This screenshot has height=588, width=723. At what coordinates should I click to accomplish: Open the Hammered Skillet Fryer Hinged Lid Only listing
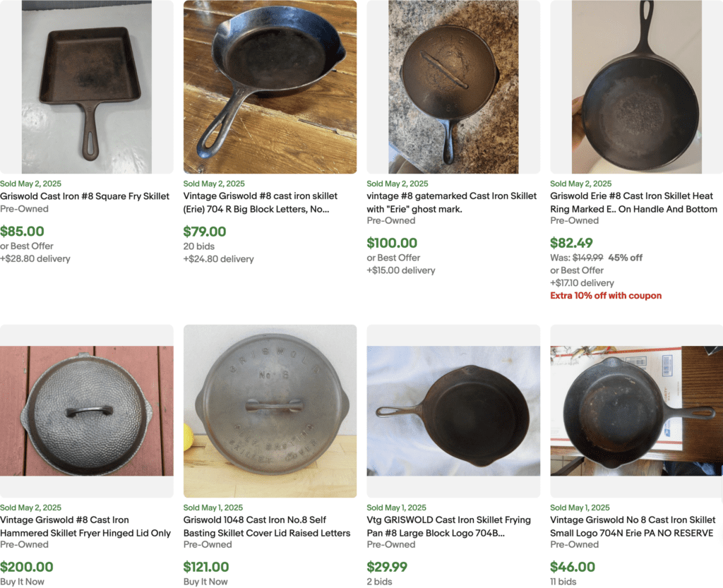tap(85, 526)
